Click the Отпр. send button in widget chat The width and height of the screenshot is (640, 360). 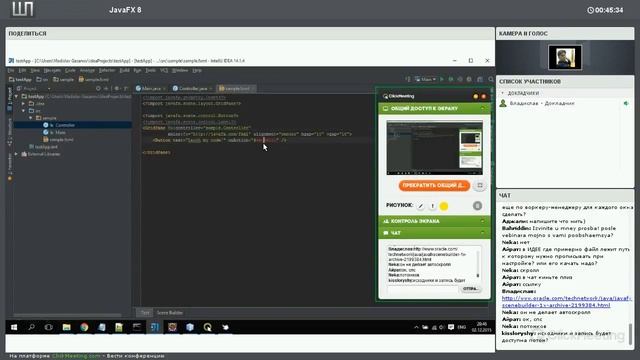point(470,289)
